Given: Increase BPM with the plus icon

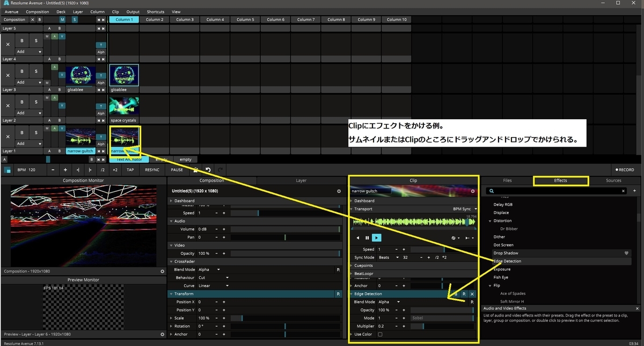Looking at the screenshot, I should (65, 170).
